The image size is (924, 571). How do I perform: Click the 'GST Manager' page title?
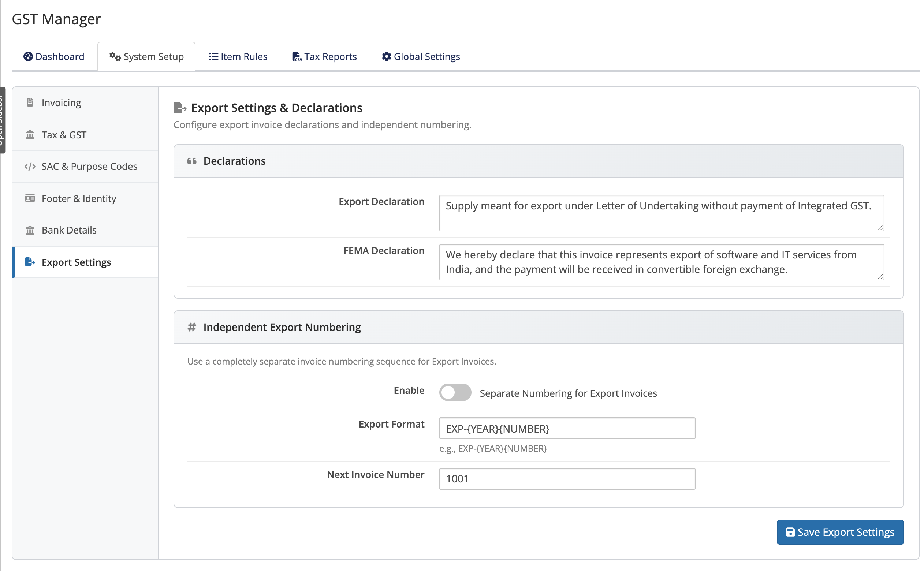pos(56,19)
